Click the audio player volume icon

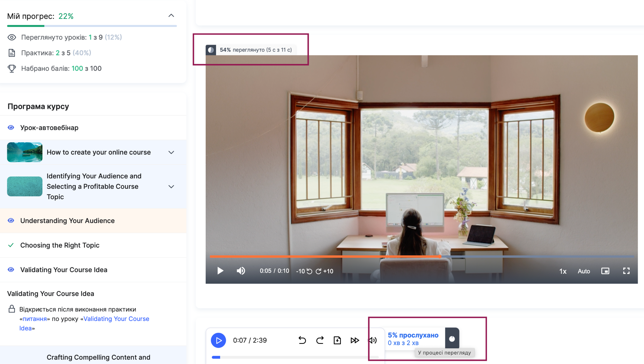(373, 340)
